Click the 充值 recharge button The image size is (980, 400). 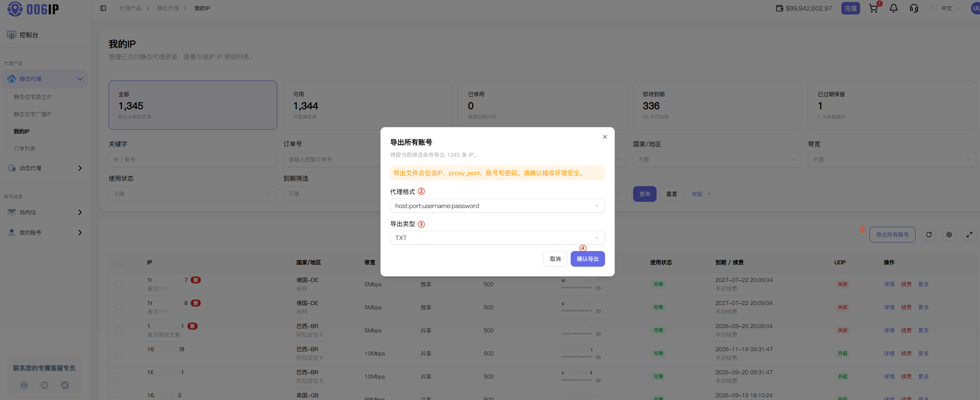pyautogui.click(x=850, y=8)
